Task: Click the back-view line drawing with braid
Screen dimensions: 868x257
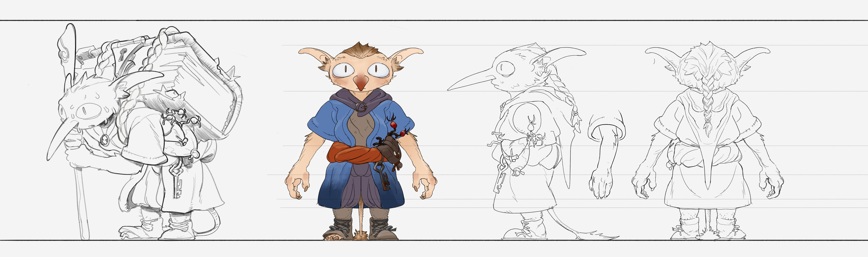Action: click(708, 141)
